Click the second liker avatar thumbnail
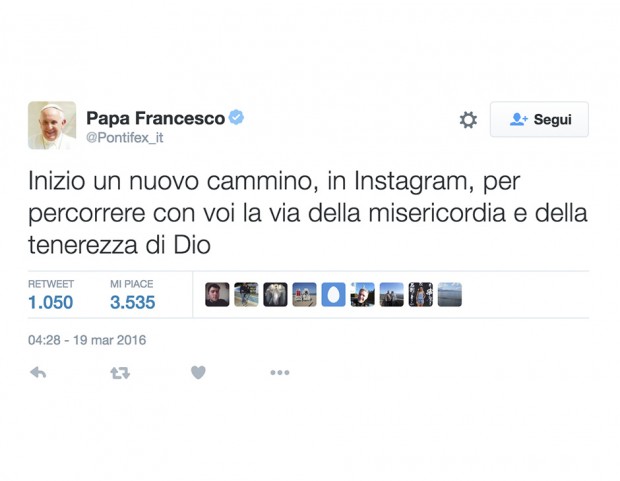 (246, 295)
